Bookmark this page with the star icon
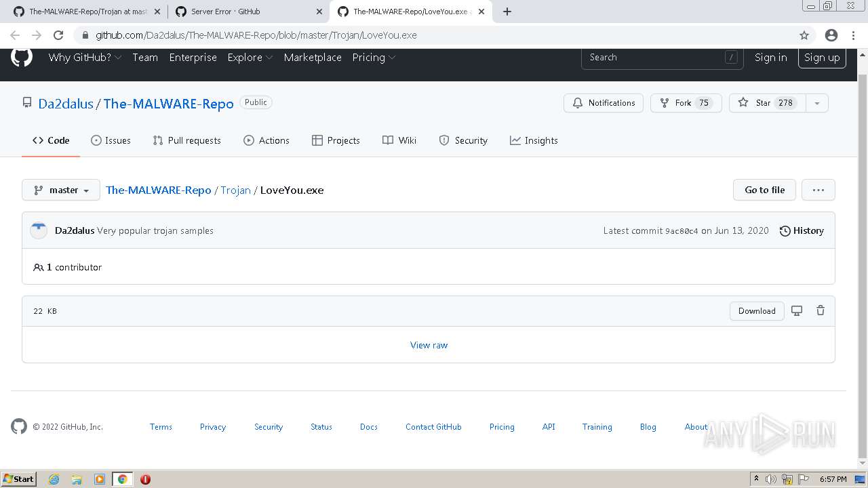 point(804,35)
